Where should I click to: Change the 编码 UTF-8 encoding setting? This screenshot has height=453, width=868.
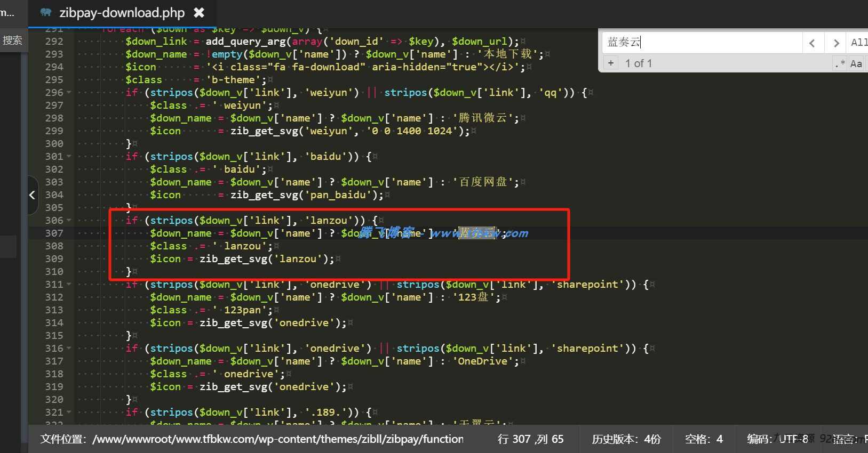(777, 439)
